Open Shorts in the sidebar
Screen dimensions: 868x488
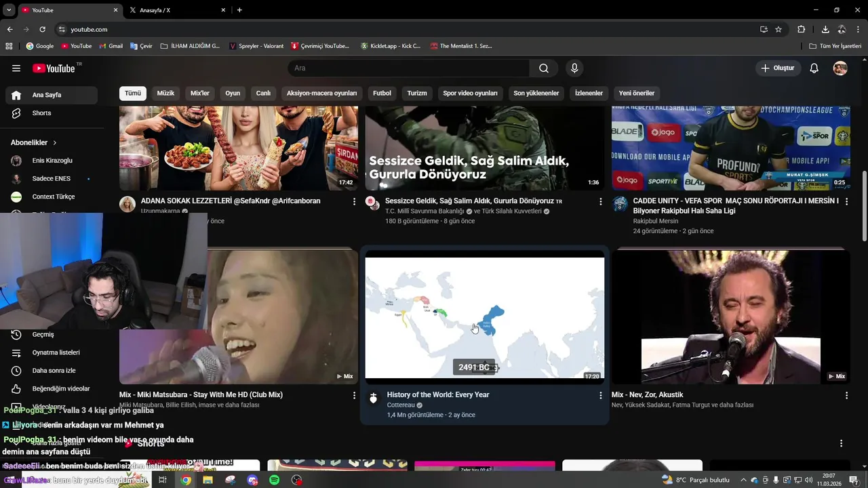click(x=52, y=113)
